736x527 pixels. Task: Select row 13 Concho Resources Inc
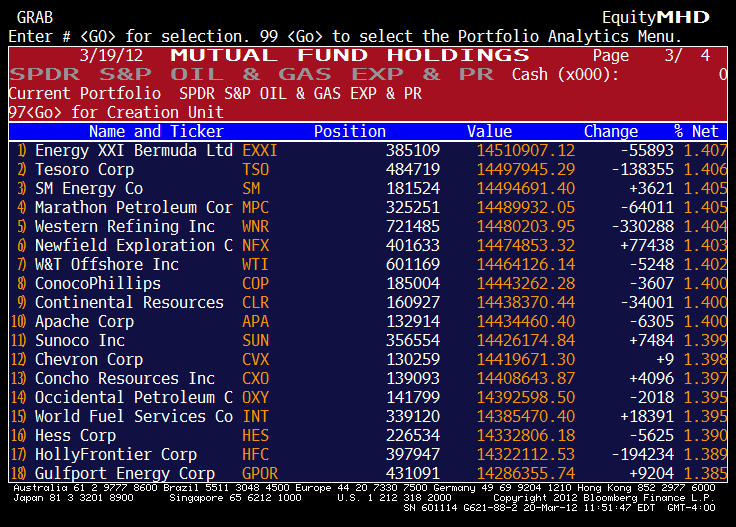368,378
